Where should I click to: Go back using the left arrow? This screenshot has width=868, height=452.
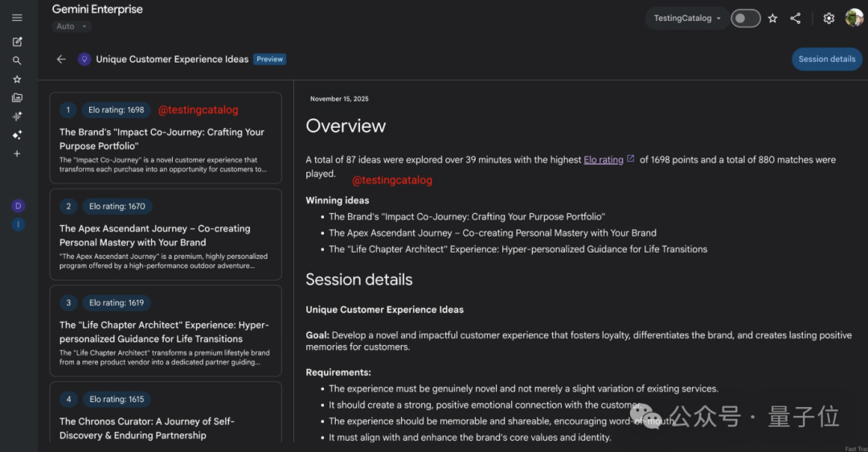(x=61, y=59)
